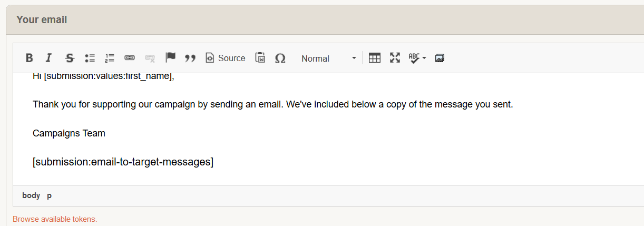Insert a bulleted list
This screenshot has width=644, height=226.
[90, 58]
